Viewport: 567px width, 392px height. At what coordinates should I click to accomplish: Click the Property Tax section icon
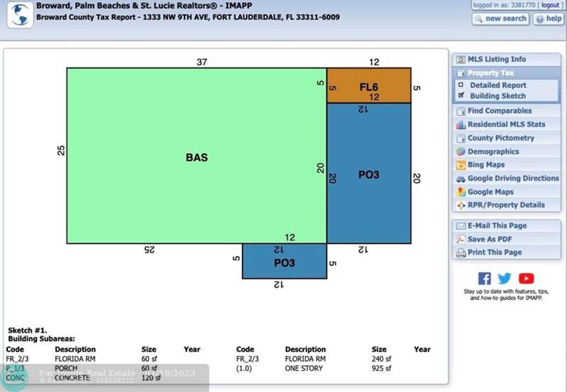click(461, 73)
